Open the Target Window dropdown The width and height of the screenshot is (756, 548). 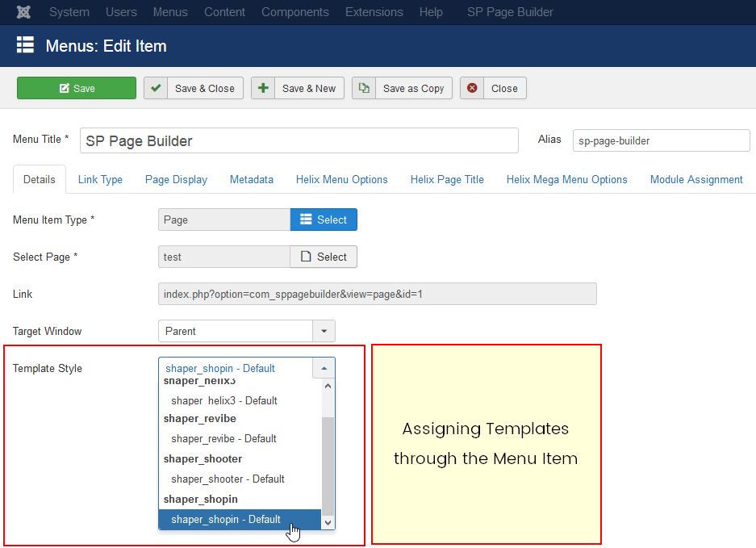point(324,331)
